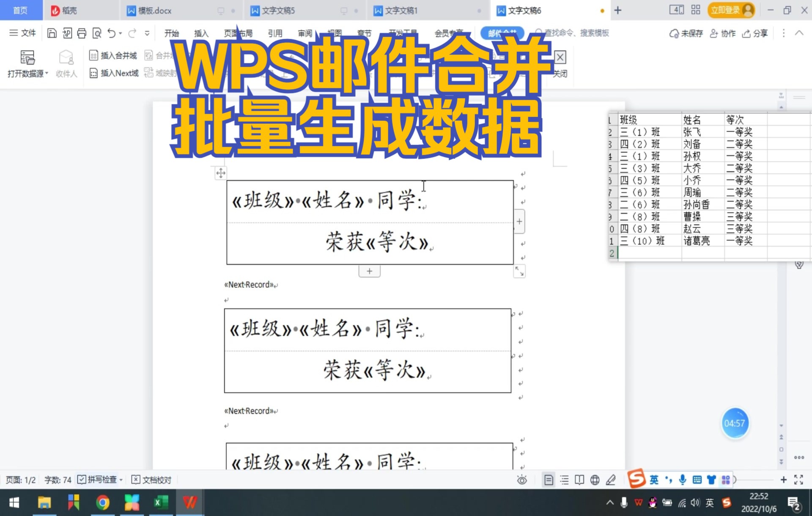
Task: Select the writing mode pen icon
Action: pos(610,480)
